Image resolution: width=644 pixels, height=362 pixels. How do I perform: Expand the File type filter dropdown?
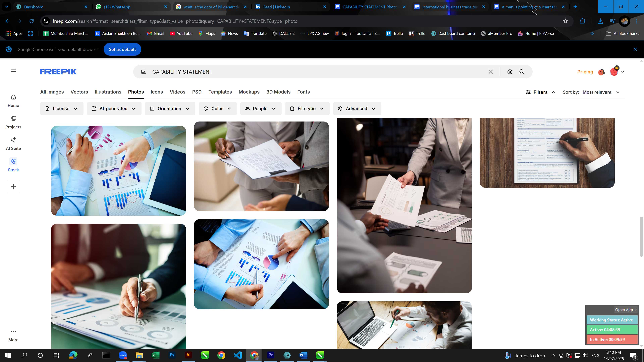[307, 108]
